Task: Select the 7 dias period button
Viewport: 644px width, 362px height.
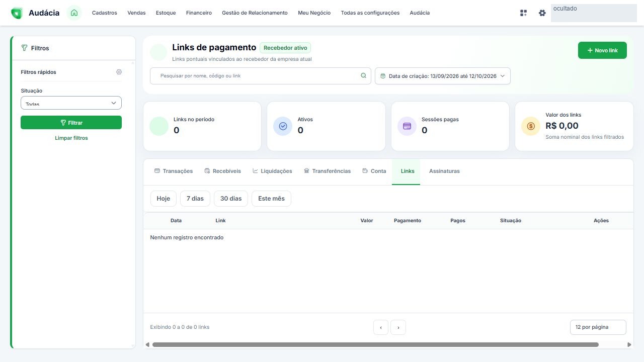Action: 195,199
